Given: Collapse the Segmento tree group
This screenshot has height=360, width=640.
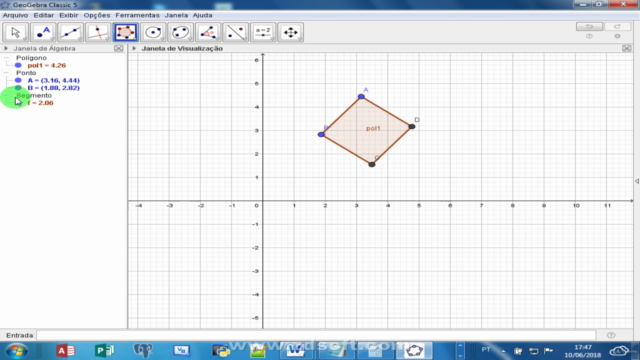Looking at the screenshot, I should pyautogui.click(x=6, y=96).
